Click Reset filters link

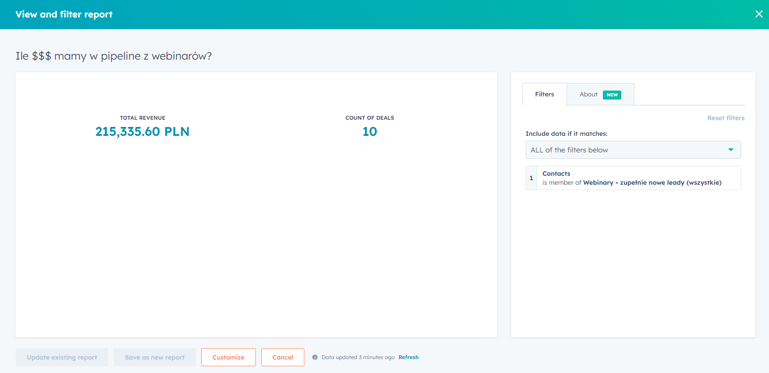(726, 118)
